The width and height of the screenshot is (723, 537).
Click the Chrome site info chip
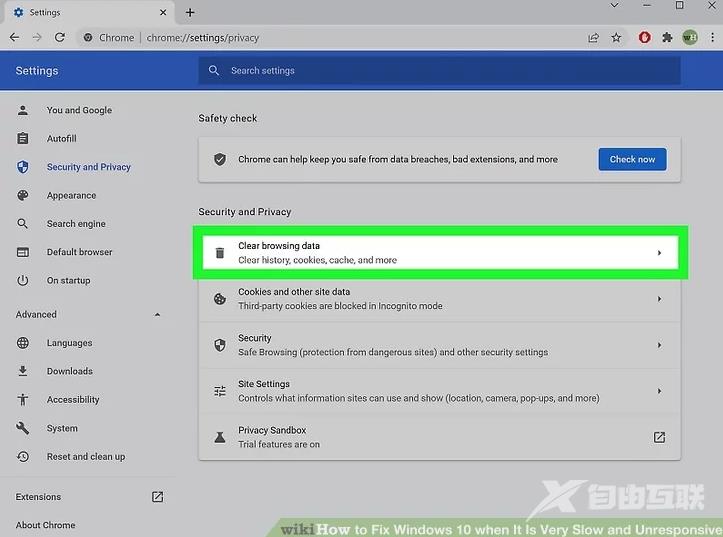pos(109,38)
